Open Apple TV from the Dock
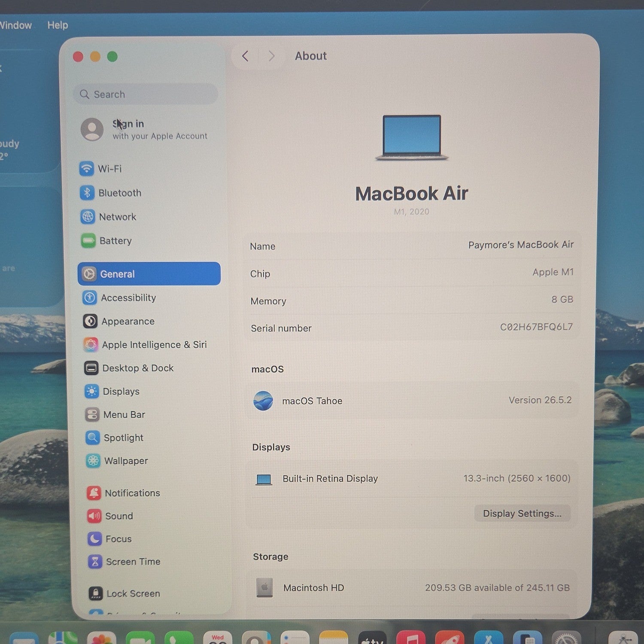The image size is (644, 644). (x=372, y=638)
